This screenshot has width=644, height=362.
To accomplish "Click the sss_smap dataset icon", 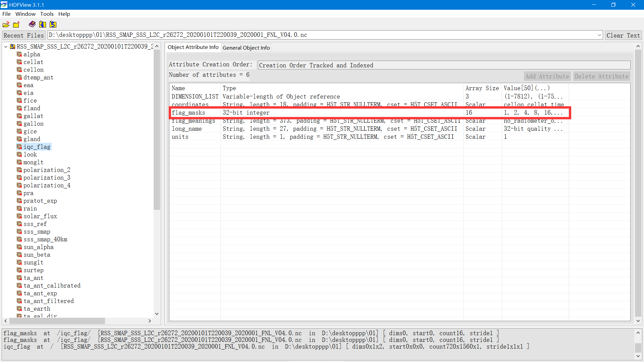I will [19, 232].
